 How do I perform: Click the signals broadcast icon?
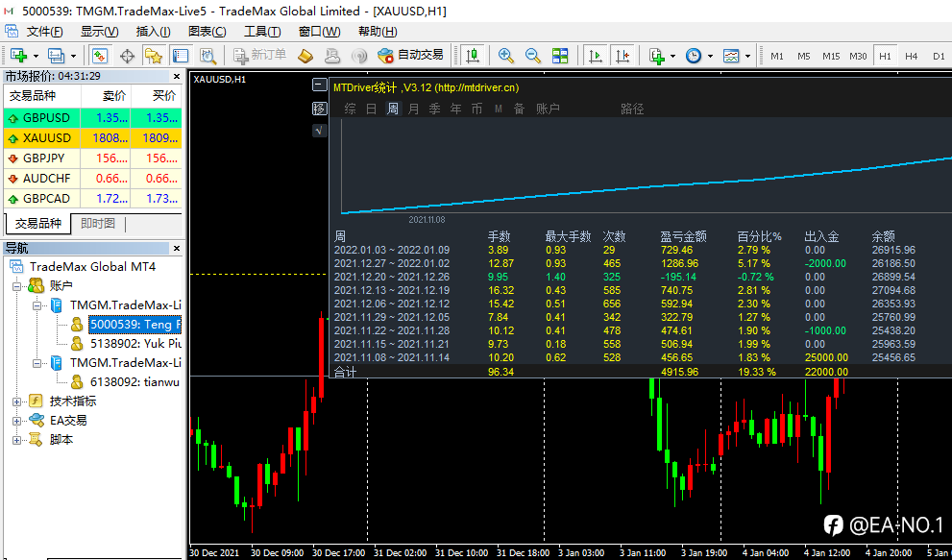(359, 56)
